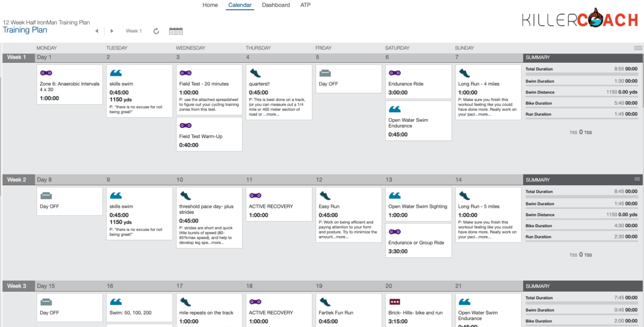Click bike icon on Endurance Ride
644x327 pixels.
click(395, 72)
